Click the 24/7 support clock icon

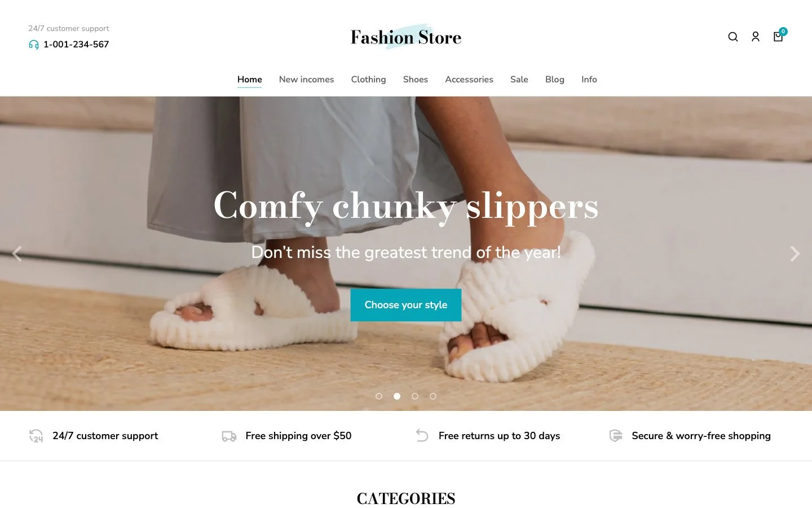36,436
